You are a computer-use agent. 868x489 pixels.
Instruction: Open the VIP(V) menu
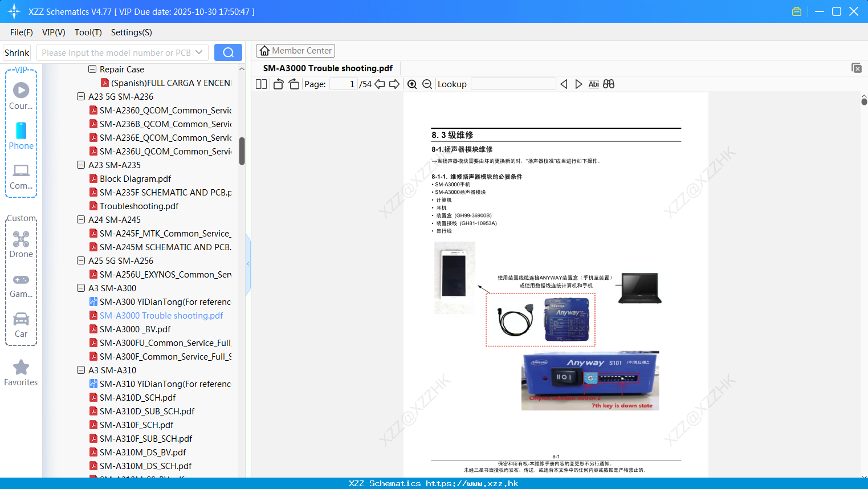click(x=54, y=32)
